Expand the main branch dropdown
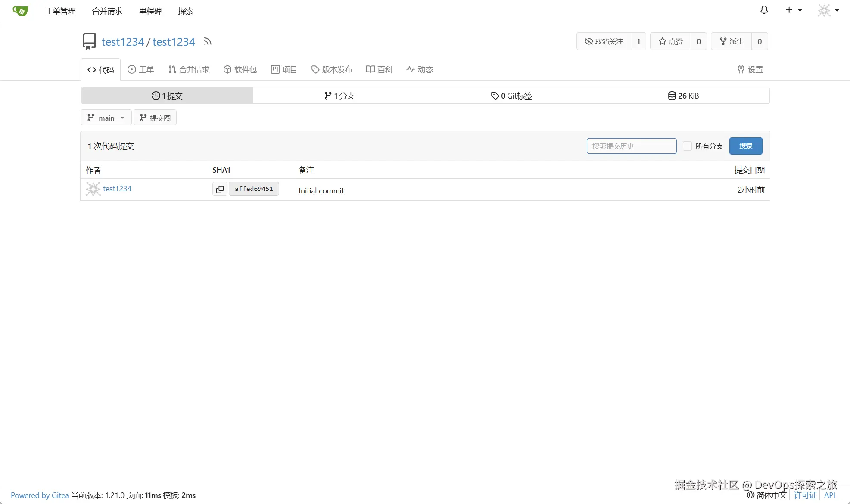This screenshot has height=504, width=850. click(106, 118)
